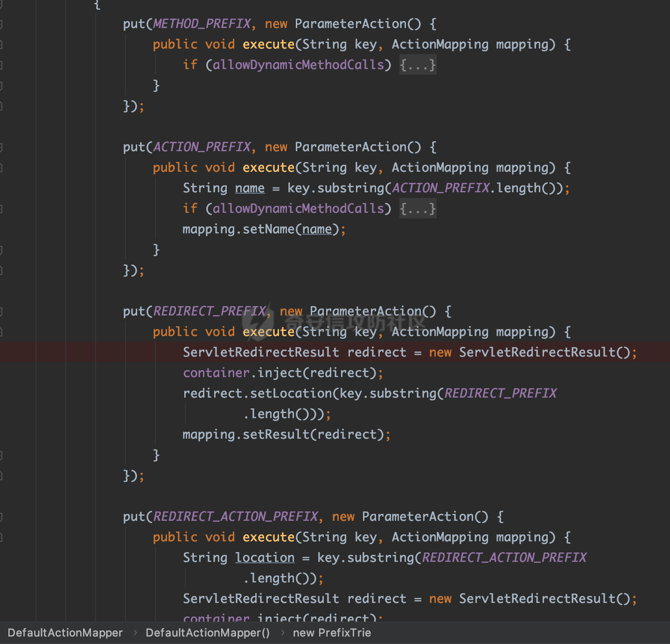The image size is (670, 644).
Task: Open DefaultActionMapper class breadcrumb
Action: coord(65,633)
